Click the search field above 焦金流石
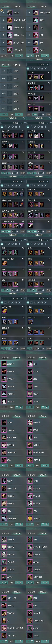 [6, 123]
